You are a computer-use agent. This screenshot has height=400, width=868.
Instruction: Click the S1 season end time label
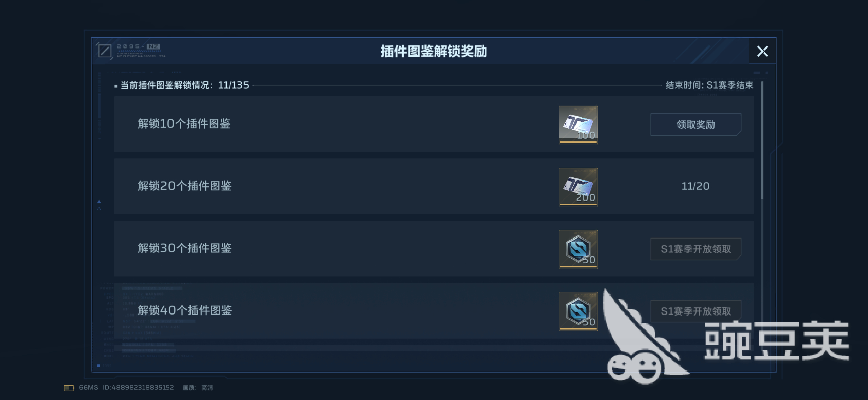pyautogui.click(x=709, y=85)
